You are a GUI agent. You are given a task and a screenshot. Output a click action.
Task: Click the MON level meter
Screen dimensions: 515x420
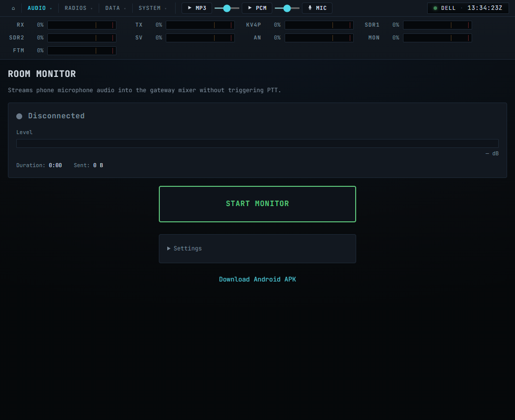pyautogui.click(x=438, y=38)
